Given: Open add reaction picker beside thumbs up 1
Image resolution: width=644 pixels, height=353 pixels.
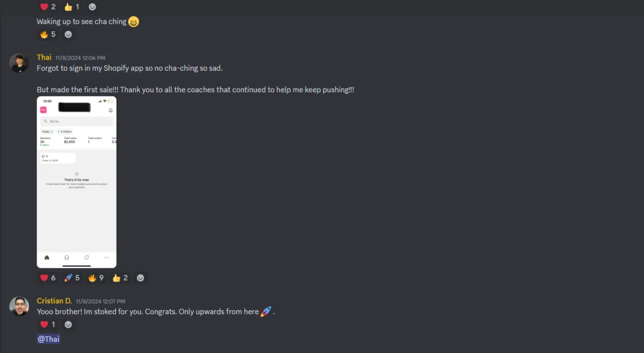Looking at the screenshot, I should click(92, 7).
